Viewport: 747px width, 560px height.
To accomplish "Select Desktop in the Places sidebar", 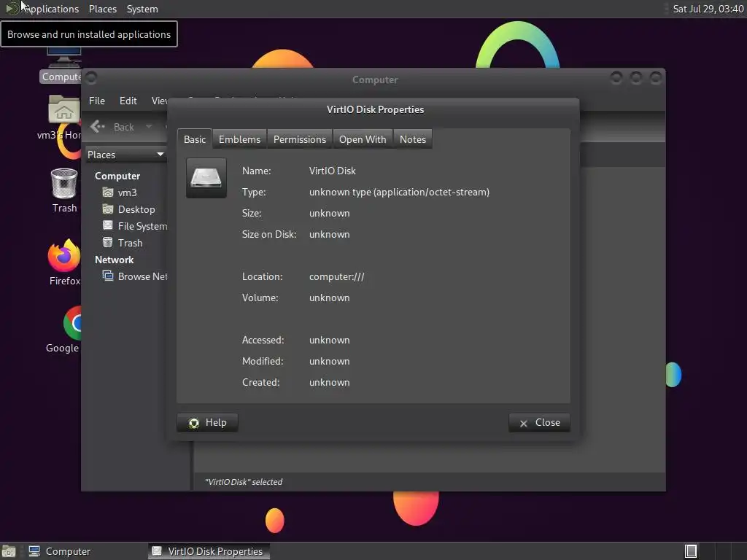I will click(136, 209).
